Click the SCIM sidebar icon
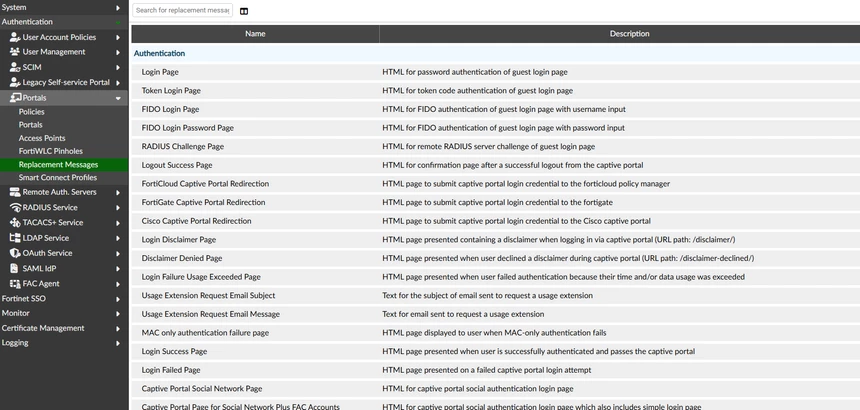This screenshot has height=410, width=860. (15, 67)
